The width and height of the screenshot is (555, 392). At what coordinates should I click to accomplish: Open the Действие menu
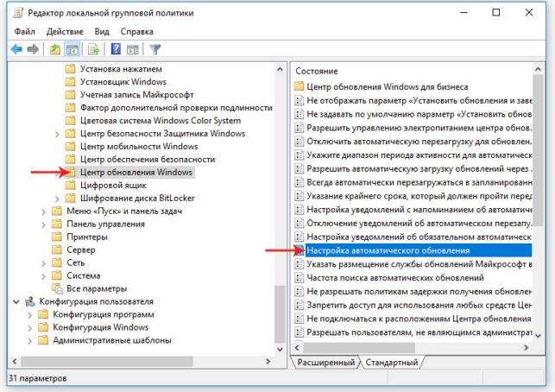tap(65, 32)
